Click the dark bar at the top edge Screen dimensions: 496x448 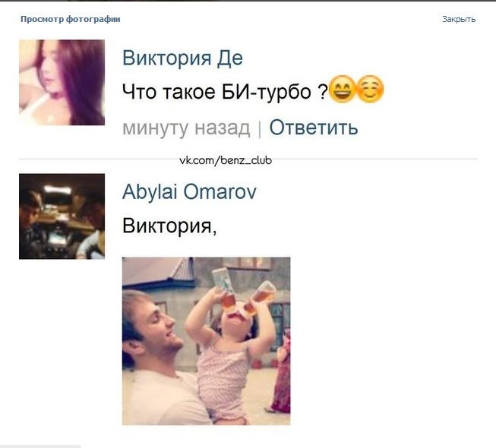pyautogui.click(x=248, y=1)
